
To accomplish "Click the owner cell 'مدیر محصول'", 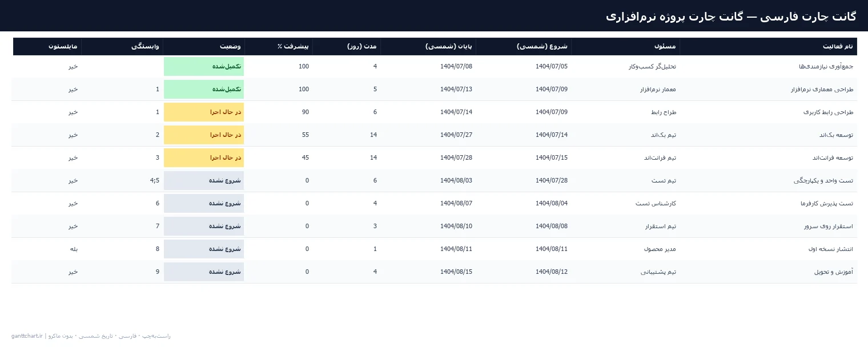I will coord(660,249).
